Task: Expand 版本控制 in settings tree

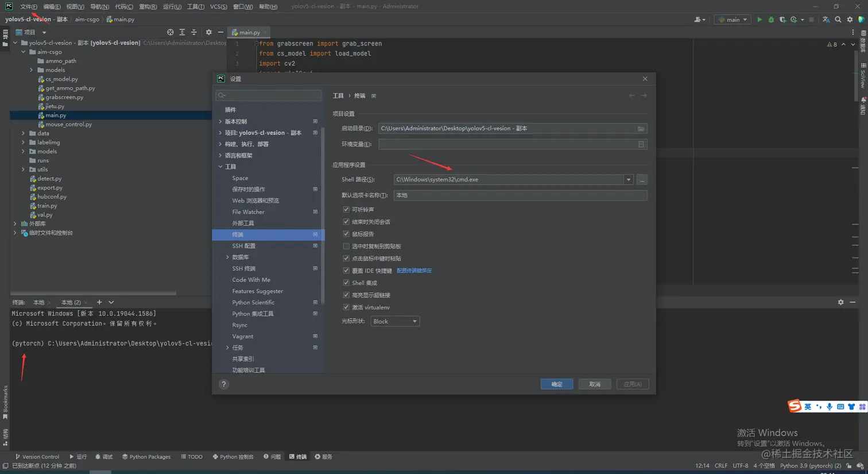Action: tap(220, 122)
